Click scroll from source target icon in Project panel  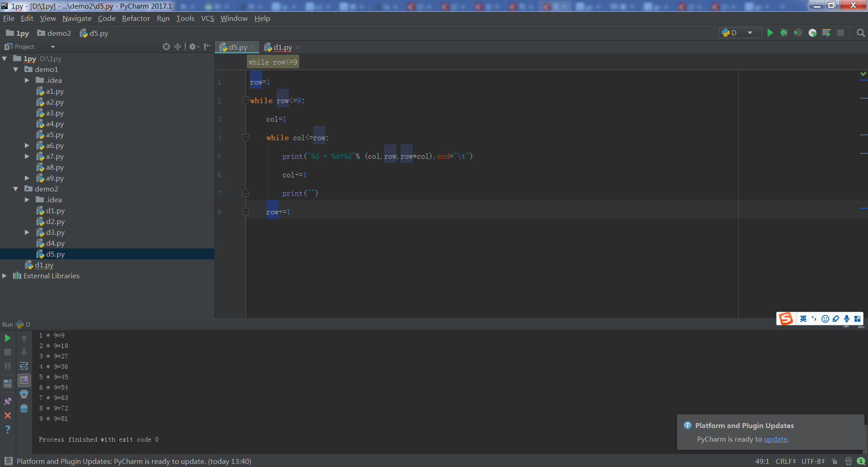point(166,47)
